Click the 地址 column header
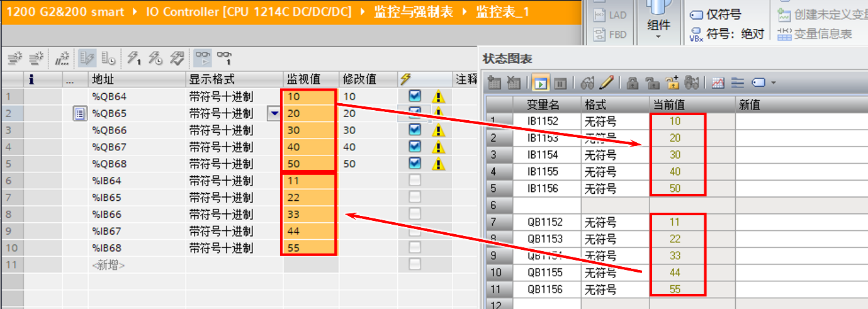 click(137, 79)
